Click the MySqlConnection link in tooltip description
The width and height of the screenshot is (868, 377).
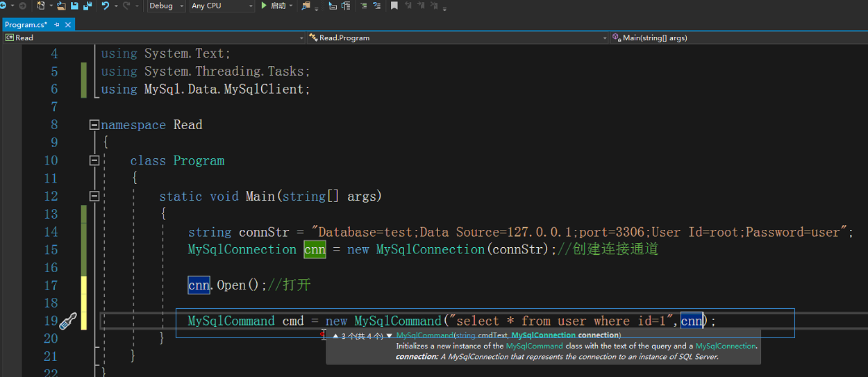[726, 346]
